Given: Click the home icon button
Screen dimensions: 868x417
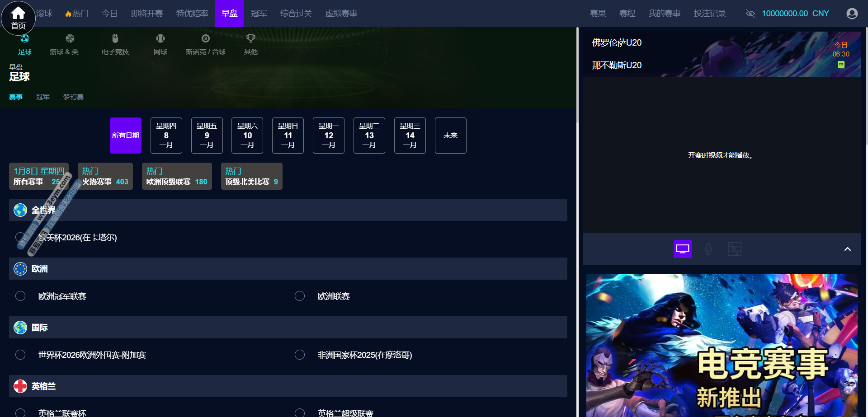Looking at the screenshot, I should point(18,18).
